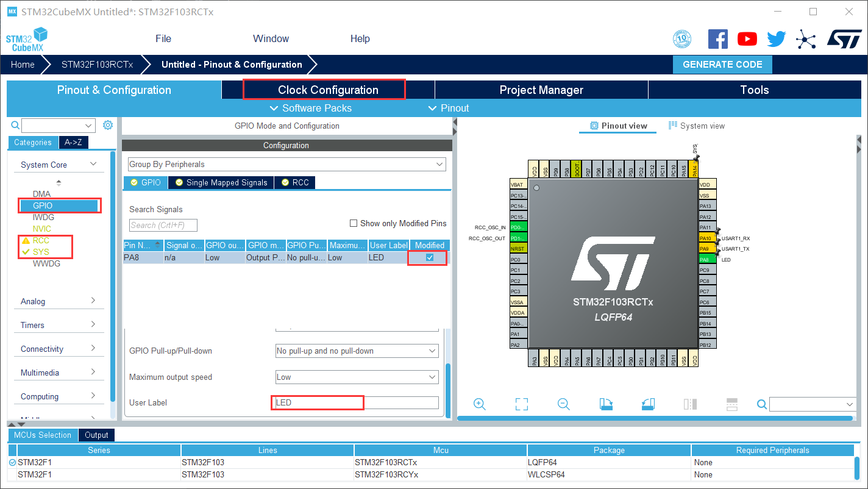This screenshot has height=489, width=868.
Task: Select the STM32F103RCTx MCU row radio
Action: coord(13,463)
